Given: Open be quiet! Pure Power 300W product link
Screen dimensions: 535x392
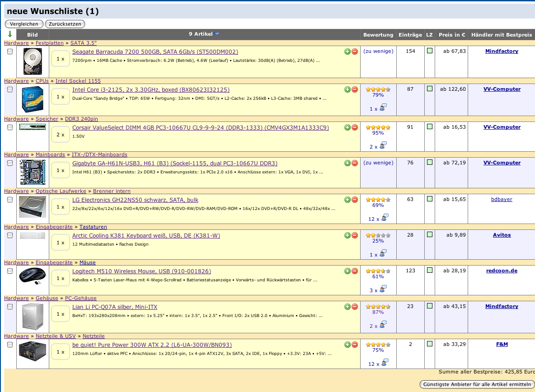Looking at the screenshot, I should tap(152, 345).
